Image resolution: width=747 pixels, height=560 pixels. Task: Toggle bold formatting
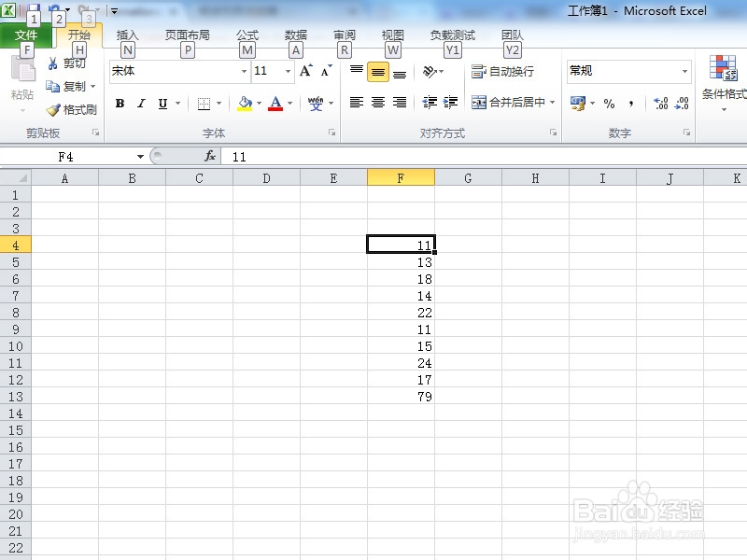pos(119,104)
